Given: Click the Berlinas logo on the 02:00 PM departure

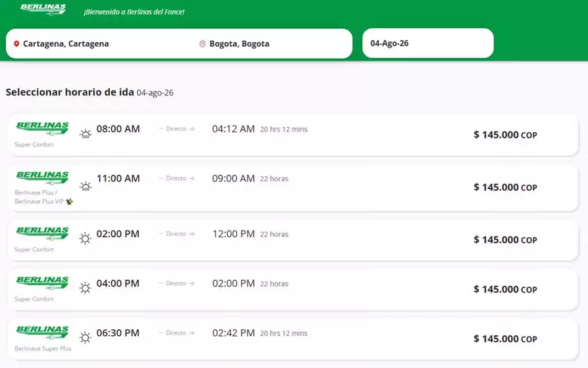Looking at the screenshot, I should (x=42, y=233).
